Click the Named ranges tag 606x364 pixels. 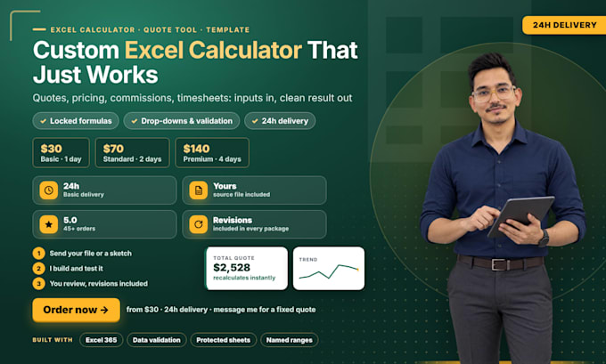(290, 340)
